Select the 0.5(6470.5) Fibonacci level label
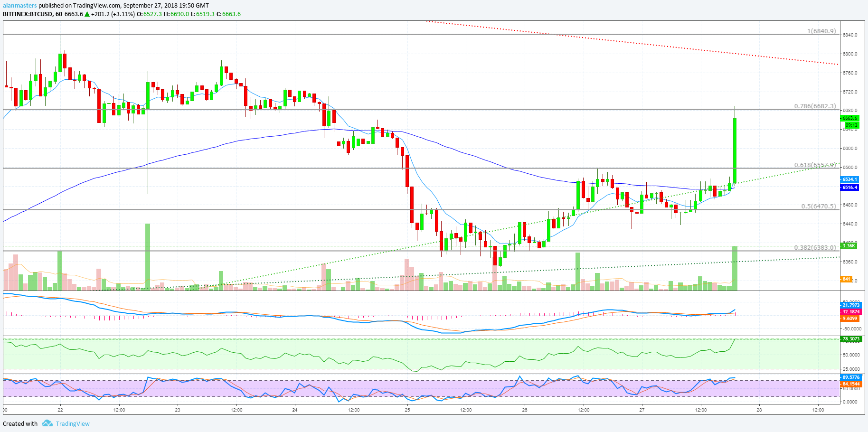Screen dimensions: 868x432 click(819, 206)
